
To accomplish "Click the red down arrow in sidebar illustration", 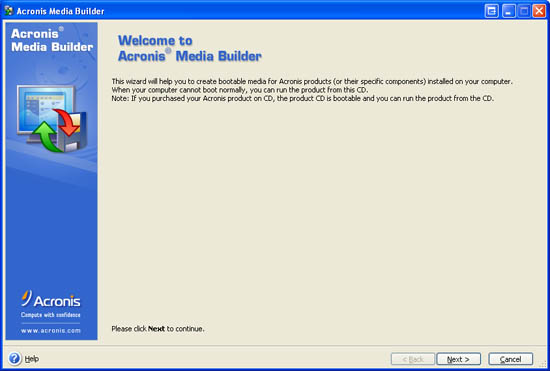I will click(68, 122).
